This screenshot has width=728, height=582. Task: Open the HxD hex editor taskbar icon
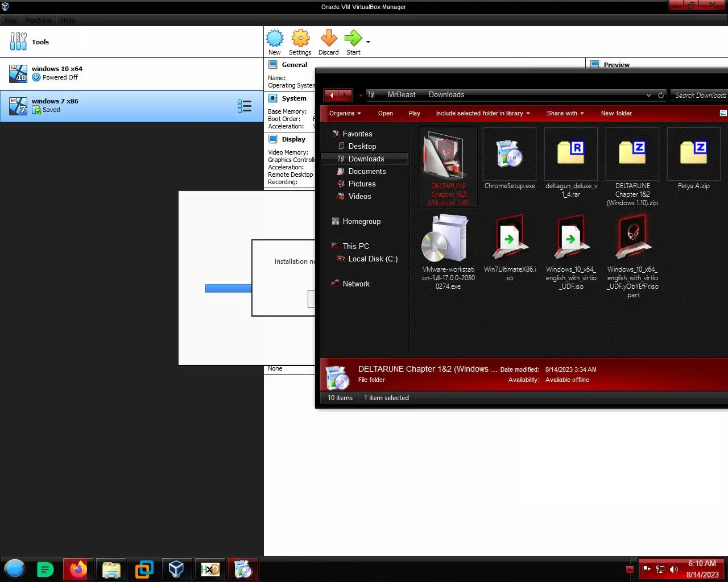210,569
